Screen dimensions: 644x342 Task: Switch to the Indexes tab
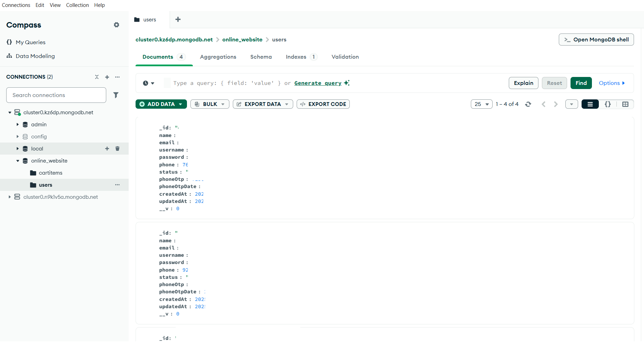click(301, 57)
